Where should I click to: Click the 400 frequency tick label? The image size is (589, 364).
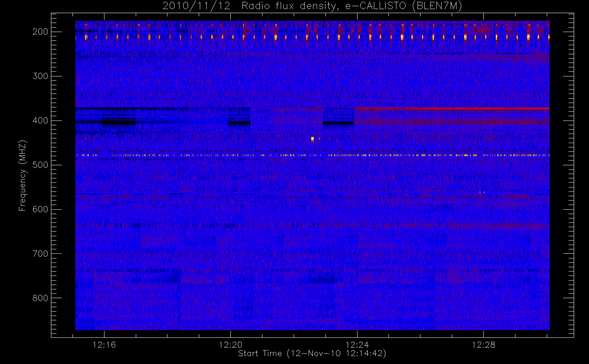(x=40, y=120)
